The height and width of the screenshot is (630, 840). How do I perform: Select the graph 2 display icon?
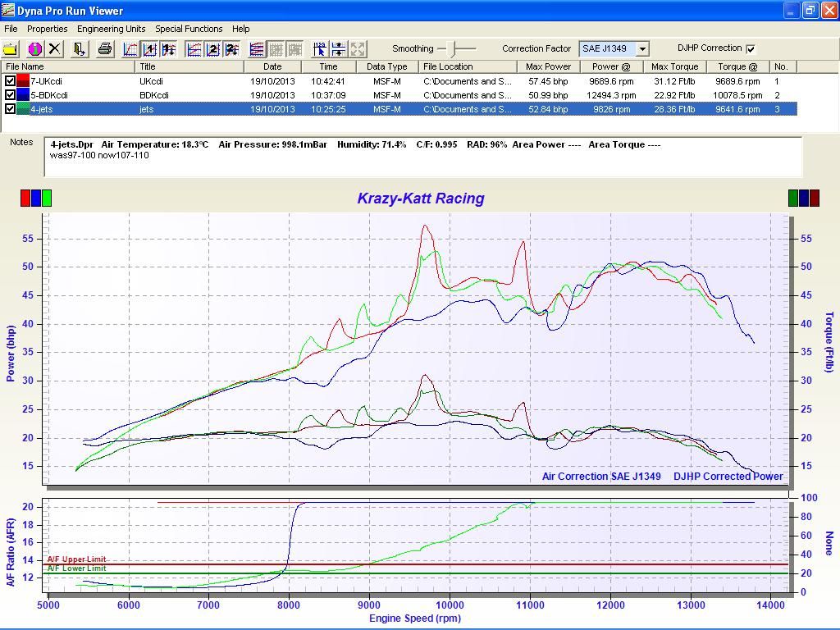click(x=213, y=49)
